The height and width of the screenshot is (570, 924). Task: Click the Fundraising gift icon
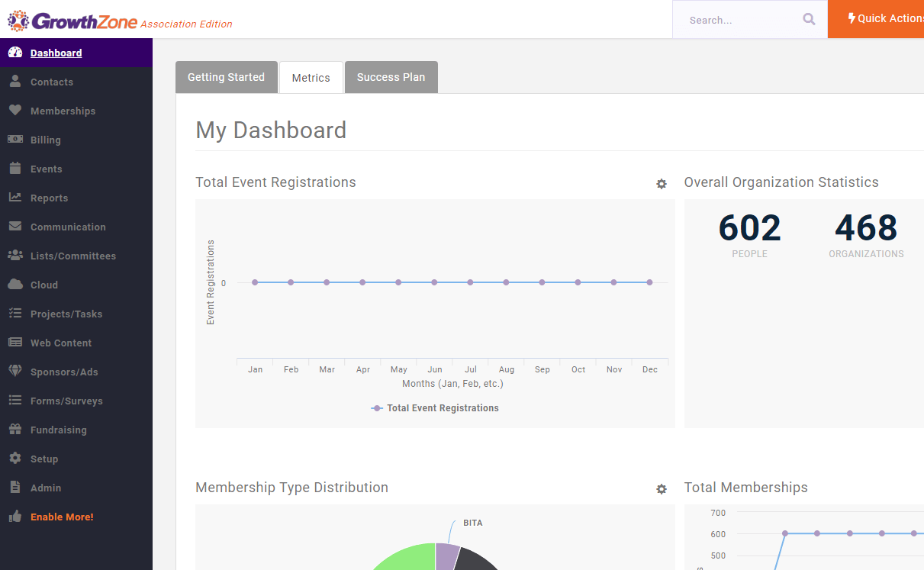pos(15,430)
